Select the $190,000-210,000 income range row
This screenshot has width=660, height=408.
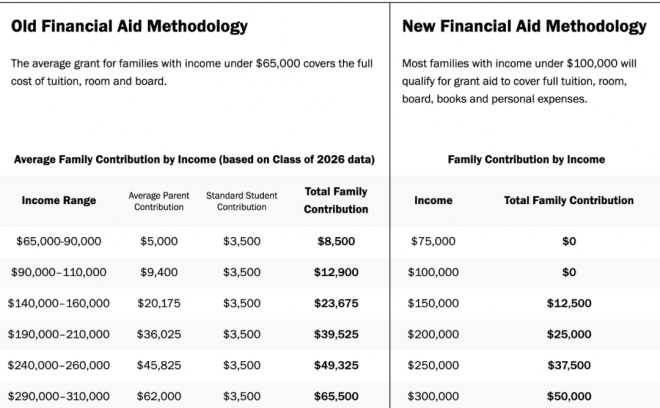pyautogui.click(x=194, y=334)
